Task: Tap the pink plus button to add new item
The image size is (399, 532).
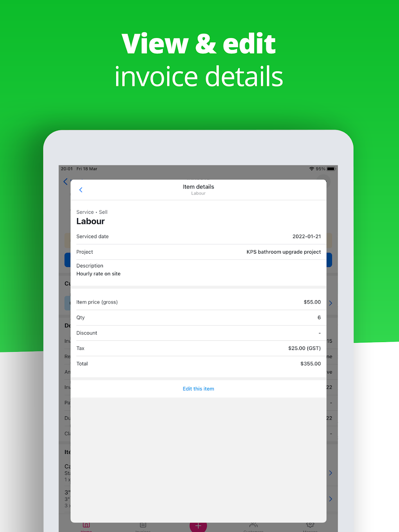Action: point(198,526)
